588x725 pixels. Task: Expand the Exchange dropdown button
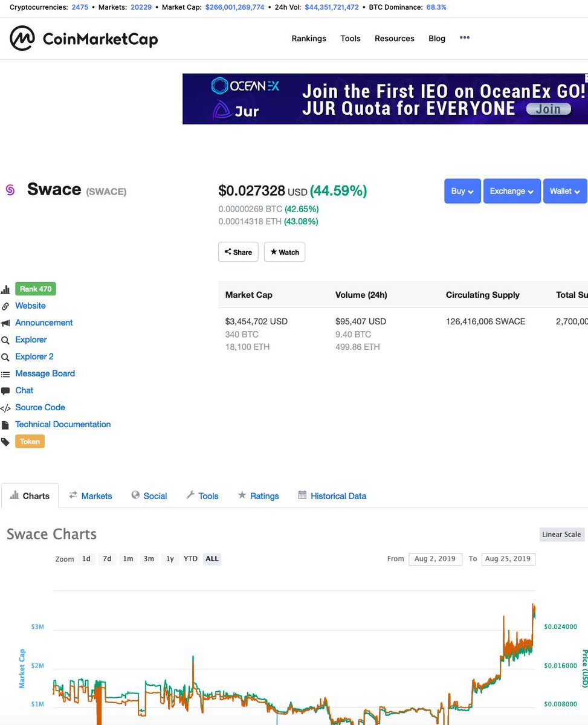tap(512, 191)
